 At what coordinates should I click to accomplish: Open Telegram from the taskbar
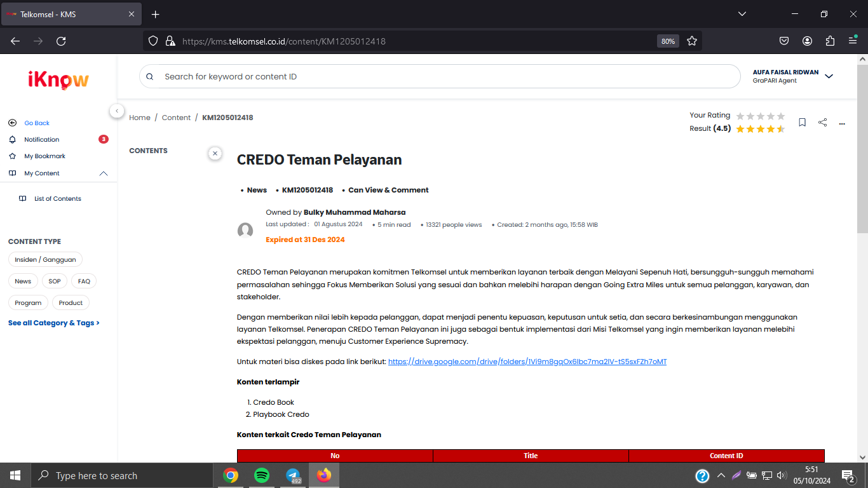293,475
